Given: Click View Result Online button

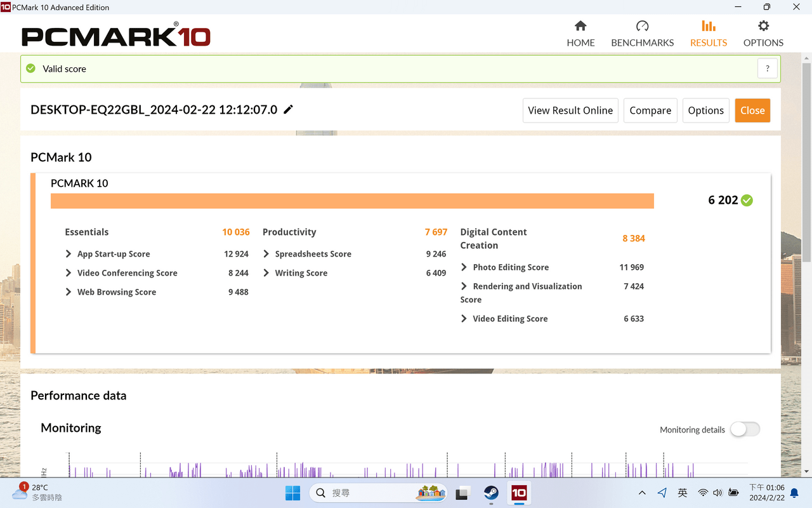Looking at the screenshot, I should 570,110.
